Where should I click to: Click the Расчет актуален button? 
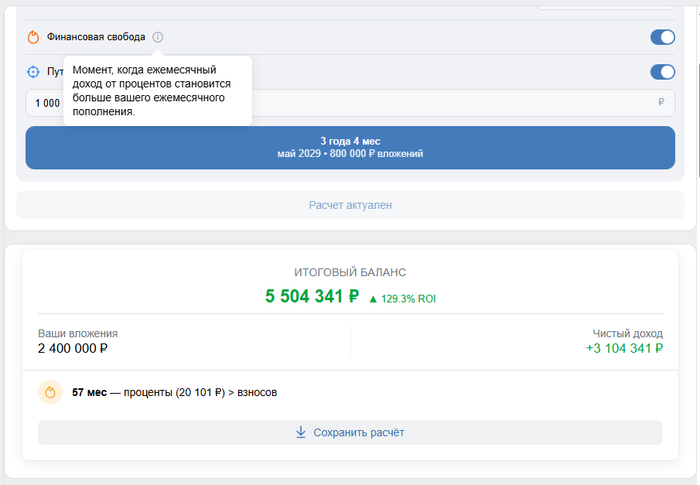[x=350, y=205]
